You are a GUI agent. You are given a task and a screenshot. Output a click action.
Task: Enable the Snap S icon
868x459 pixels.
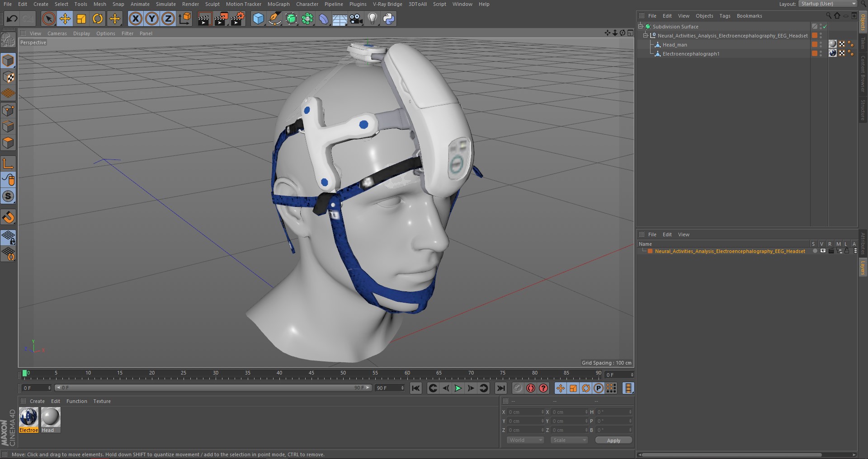(x=8, y=196)
